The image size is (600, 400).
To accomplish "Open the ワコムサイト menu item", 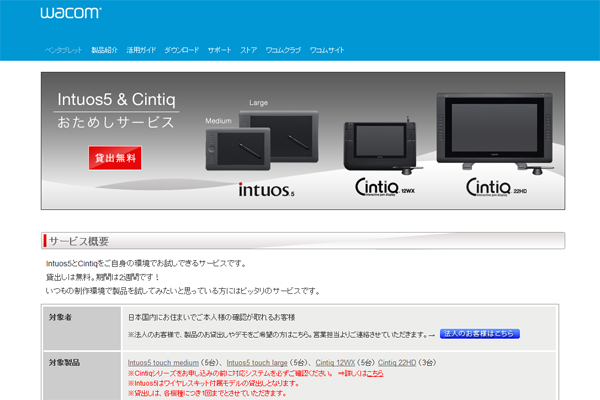I will 327,50.
